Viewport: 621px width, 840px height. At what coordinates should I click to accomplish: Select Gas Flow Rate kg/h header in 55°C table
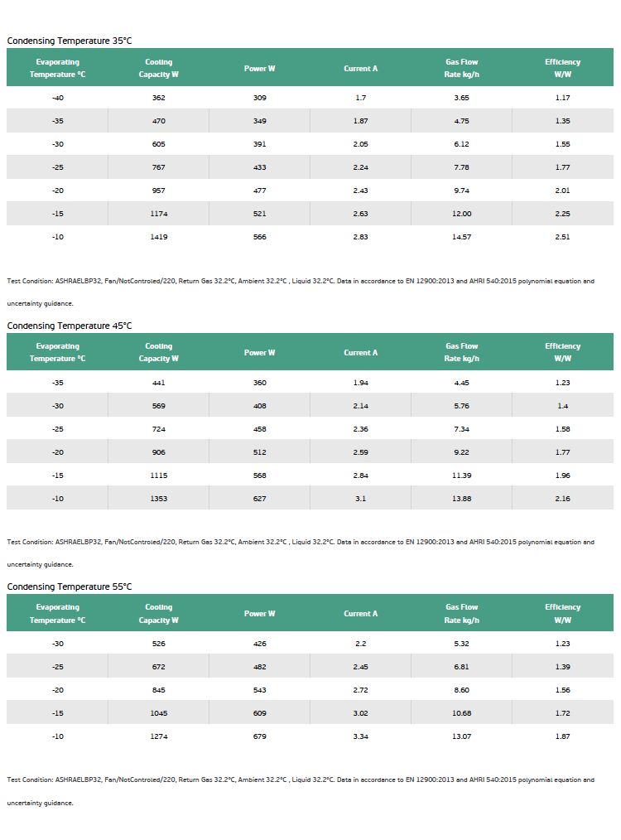tap(461, 613)
